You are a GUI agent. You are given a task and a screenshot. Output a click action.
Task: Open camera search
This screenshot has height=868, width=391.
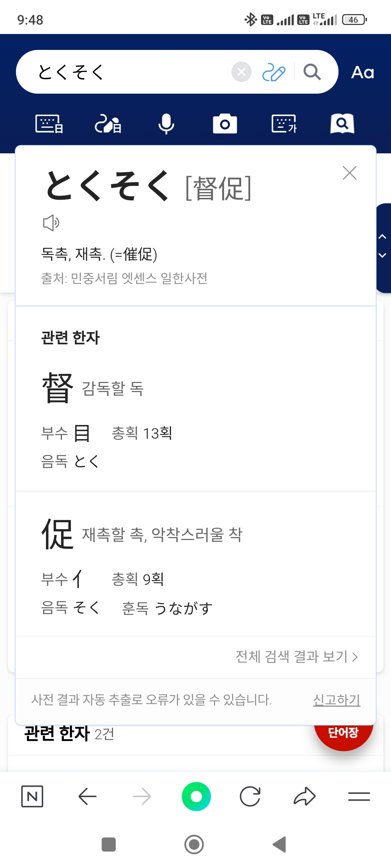coord(225,124)
